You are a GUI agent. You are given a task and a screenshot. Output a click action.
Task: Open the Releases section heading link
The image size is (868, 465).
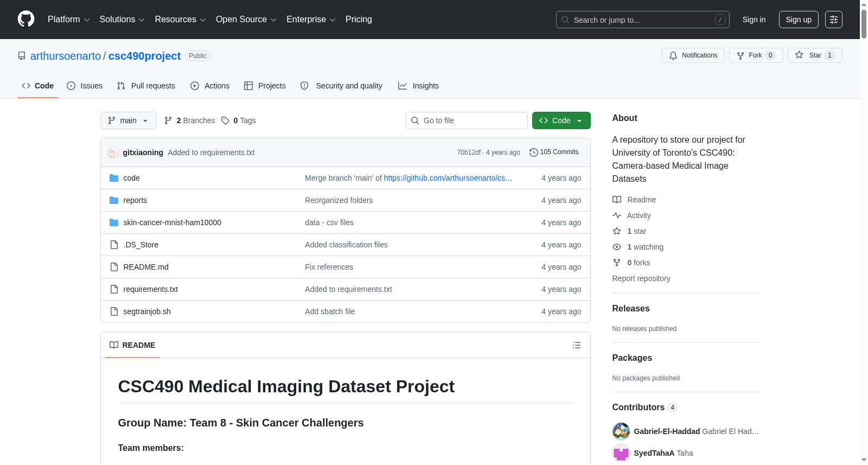[631, 308]
